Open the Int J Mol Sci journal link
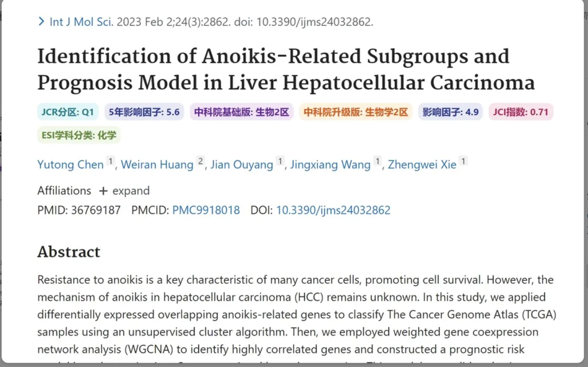The image size is (588, 367). pyautogui.click(x=81, y=22)
